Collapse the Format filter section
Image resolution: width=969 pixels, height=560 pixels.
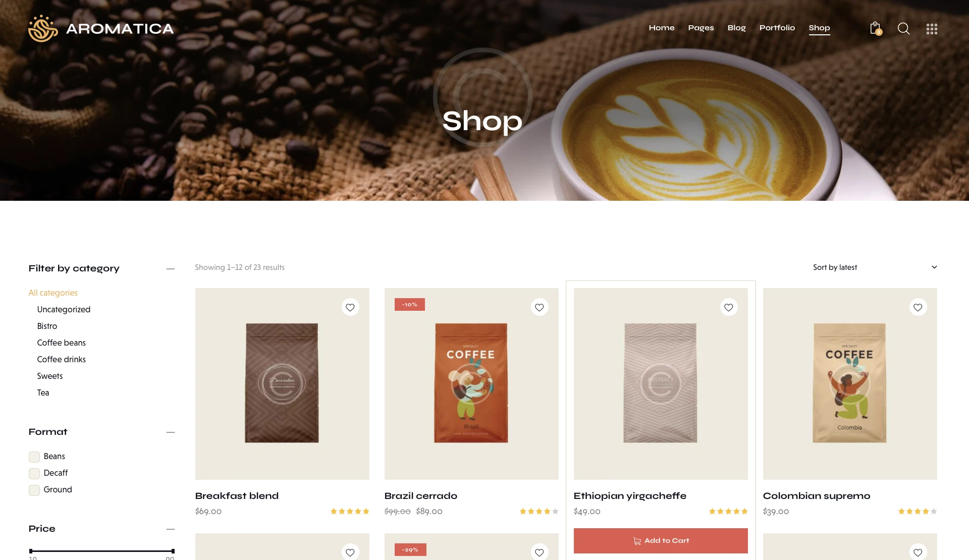point(171,432)
